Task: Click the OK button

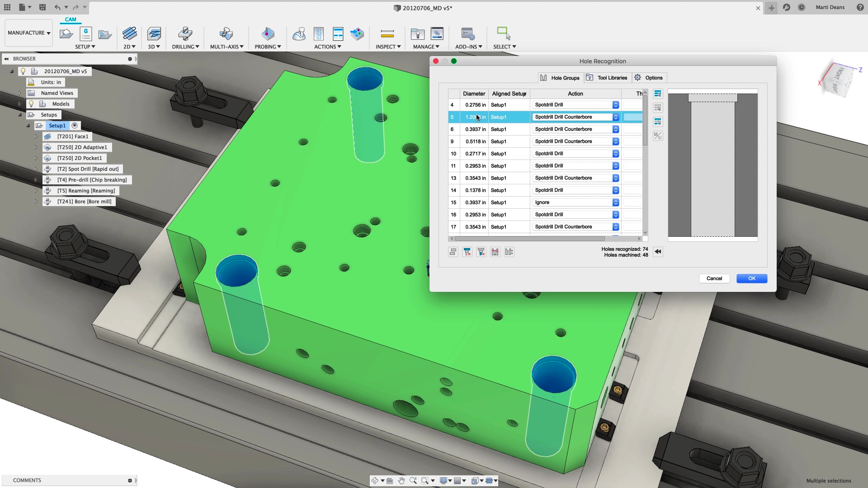Action: tap(751, 278)
